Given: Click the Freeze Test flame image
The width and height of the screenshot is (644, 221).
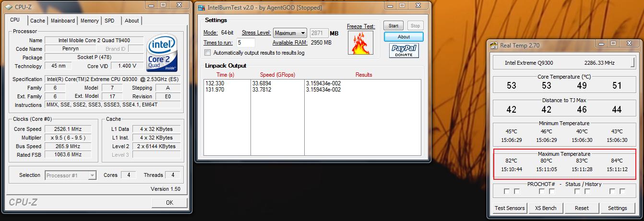Looking at the screenshot, I should click(360, 43).
